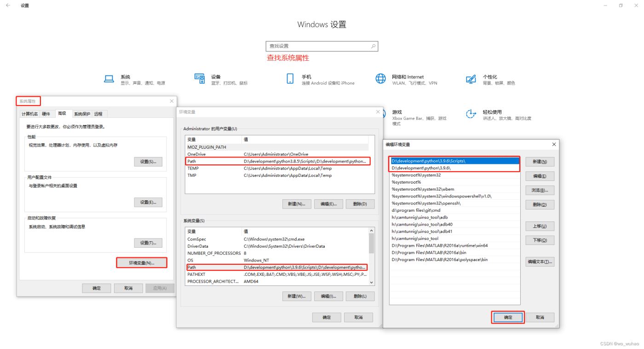Viewport: 644px width, 349px height.
Task: Click the 环境变量(N) button
Action: coord(141,262)
